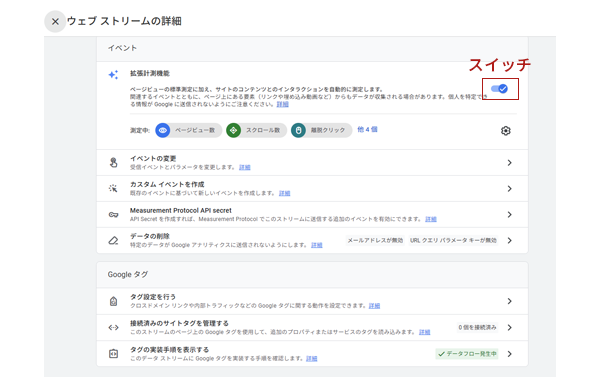Open 詳細 link under タグの実装手順を表示する

click(311, 359)
